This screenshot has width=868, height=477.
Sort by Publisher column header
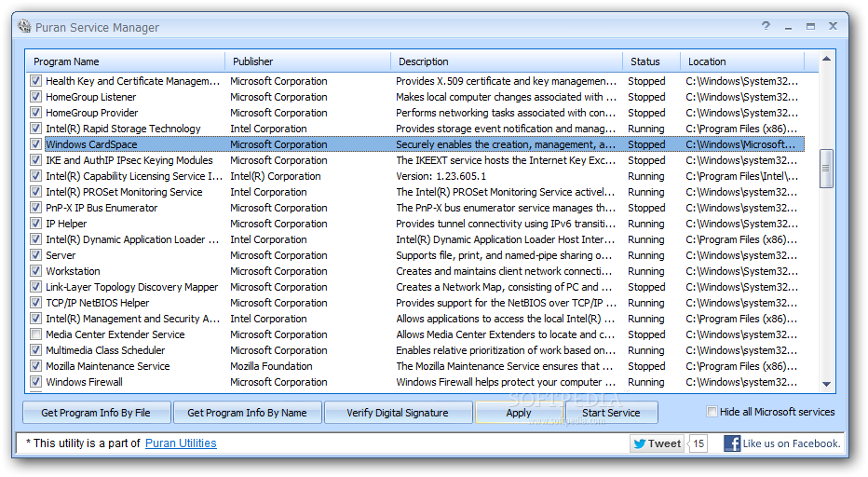(307, 61)
